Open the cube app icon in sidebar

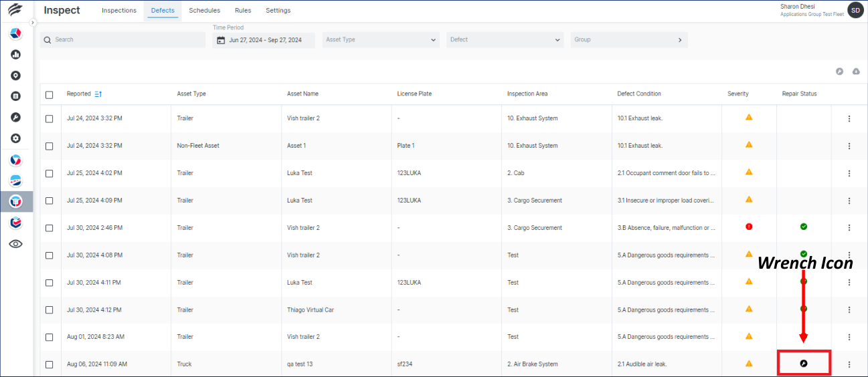(15, 34)
